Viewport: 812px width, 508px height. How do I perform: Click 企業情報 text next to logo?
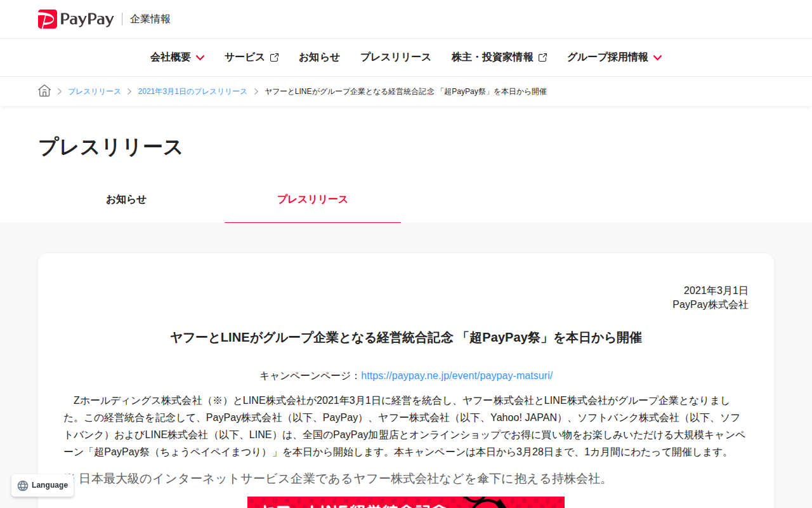point(150,19)
